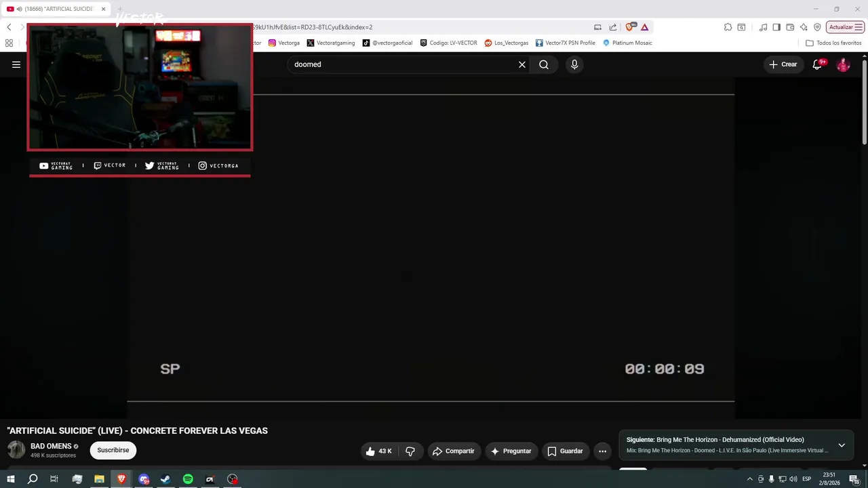The height and width of the screenshot is (488, 868).
Task: Start voice search with the microphone
Action: (x=574, y=64)
